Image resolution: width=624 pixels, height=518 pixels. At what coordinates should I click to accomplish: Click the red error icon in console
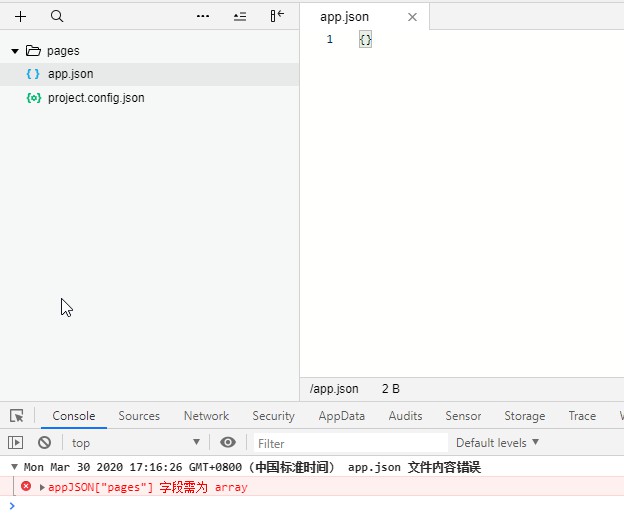tap(26, 486)
